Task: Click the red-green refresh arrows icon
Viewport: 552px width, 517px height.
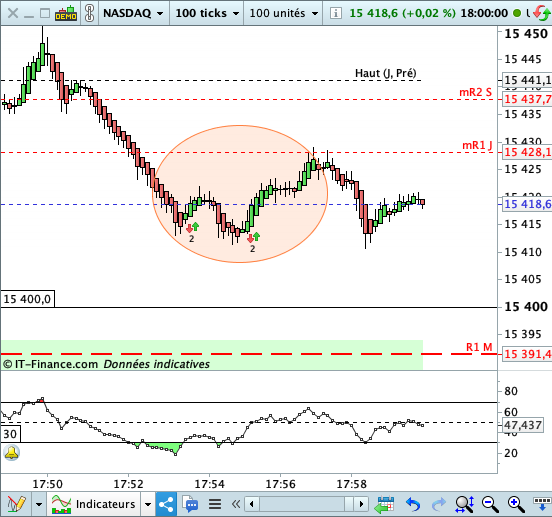Action: click(x=542, y=13)
